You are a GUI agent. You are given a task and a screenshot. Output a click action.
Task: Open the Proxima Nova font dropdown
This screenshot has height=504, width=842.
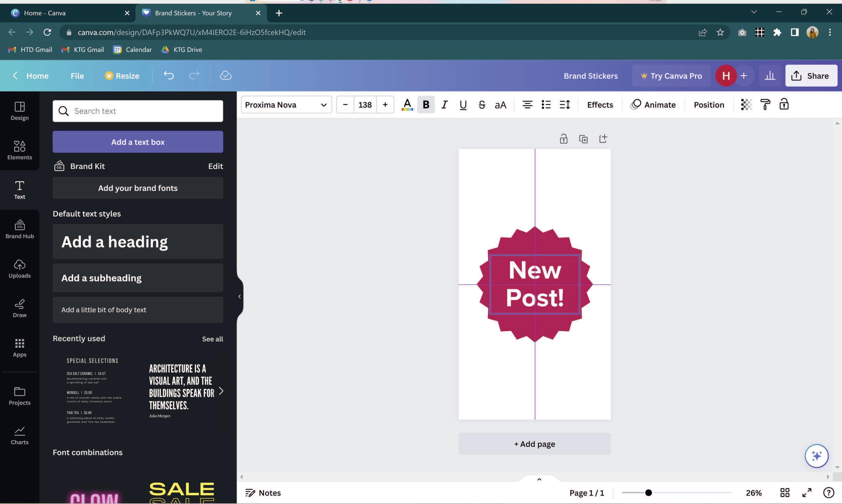click(286, 105)
